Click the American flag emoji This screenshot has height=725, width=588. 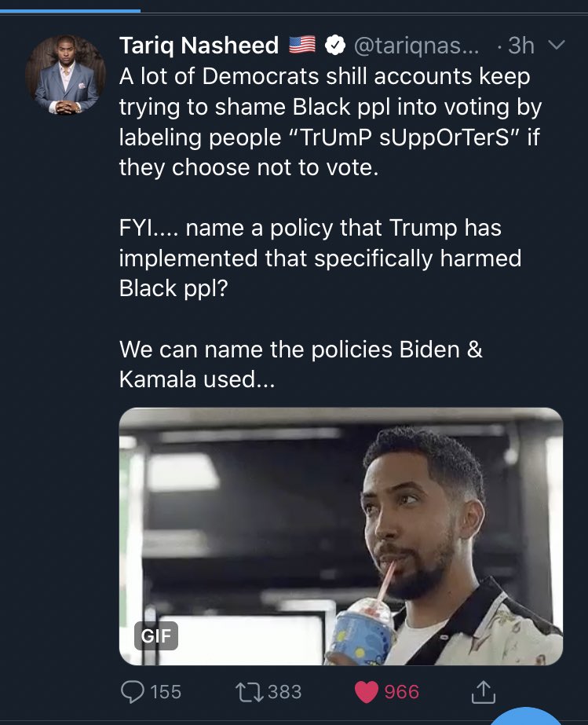pos(302,45)
